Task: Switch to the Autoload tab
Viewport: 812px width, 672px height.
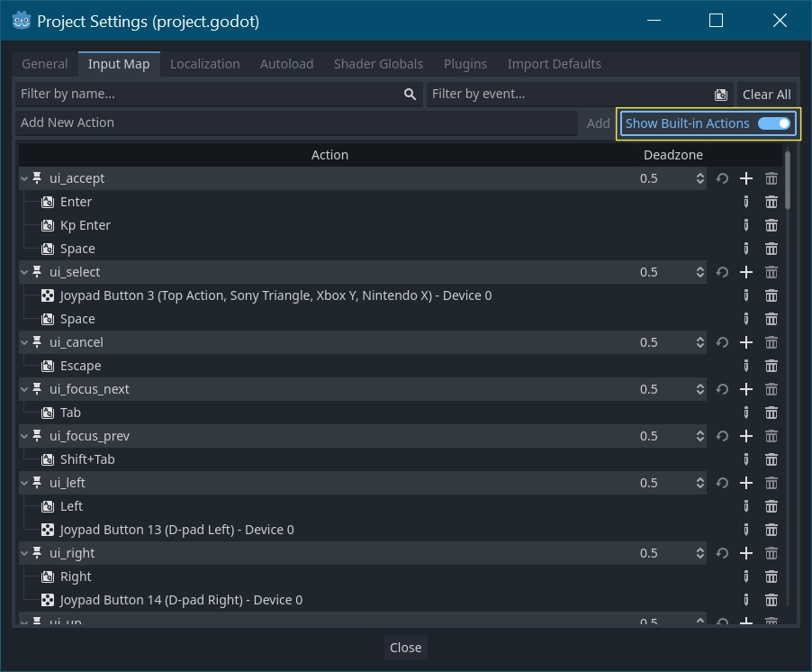Action: [x=286, y=64]
